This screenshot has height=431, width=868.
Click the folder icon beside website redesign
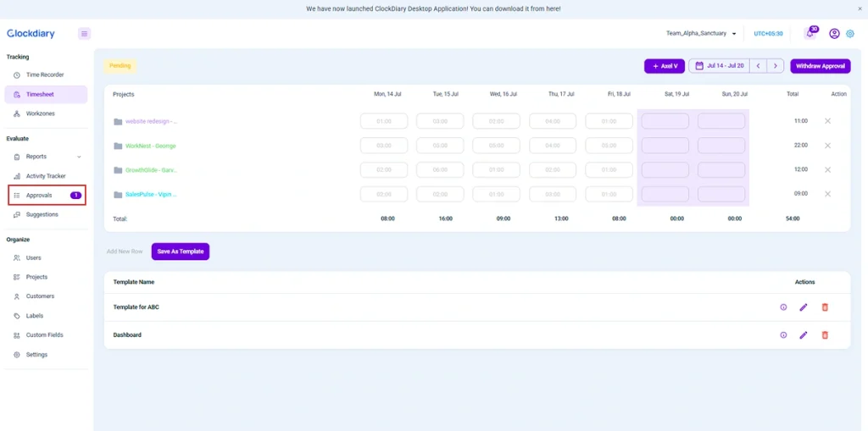(118, 122)
